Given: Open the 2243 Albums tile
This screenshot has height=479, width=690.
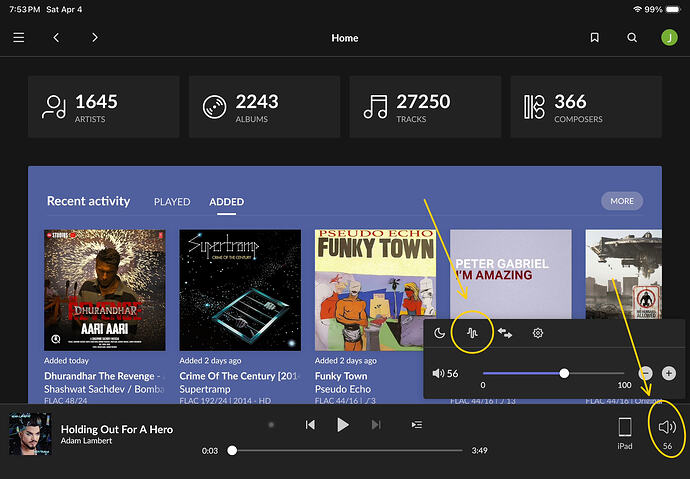Looking at the screenshot, I should [264, 107].
